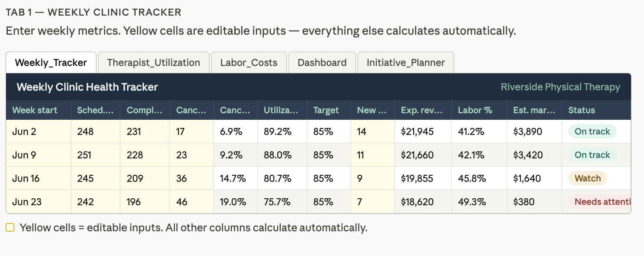The height and width of the screenshot is (256, 644).
Task: Select the $380 estimated margin cell
Action: tap(534, 202)
